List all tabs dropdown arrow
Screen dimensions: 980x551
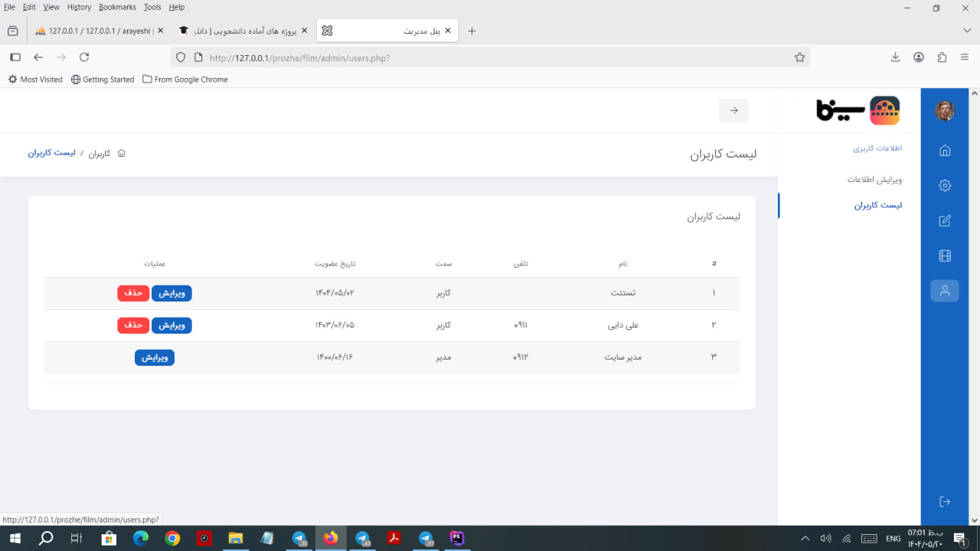(967, 31)
